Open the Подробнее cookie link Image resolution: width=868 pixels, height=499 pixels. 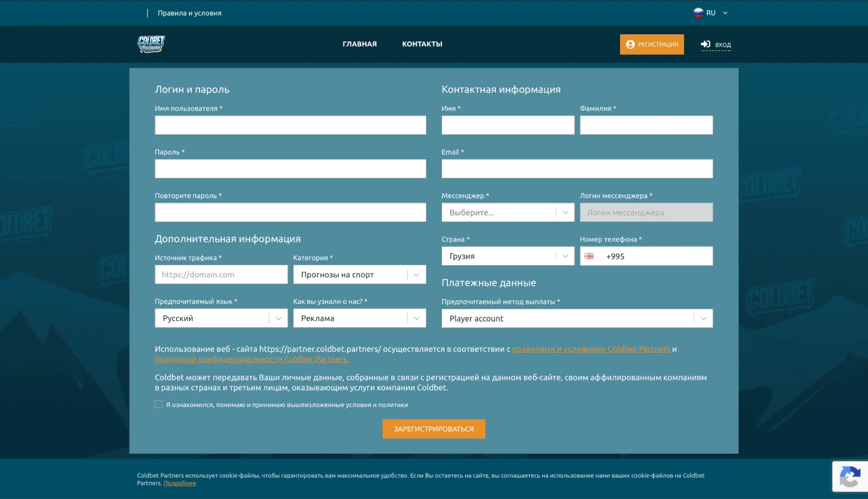click(180, 483)
